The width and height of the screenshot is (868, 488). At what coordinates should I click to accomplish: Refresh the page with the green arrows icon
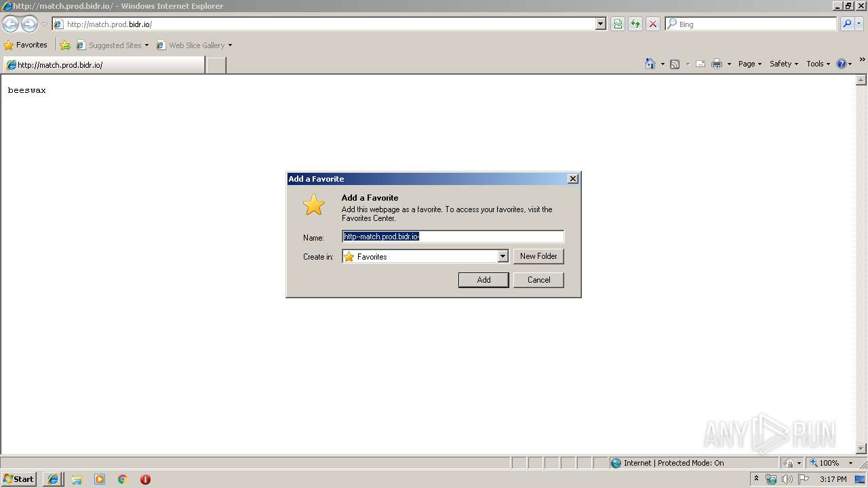635,24
